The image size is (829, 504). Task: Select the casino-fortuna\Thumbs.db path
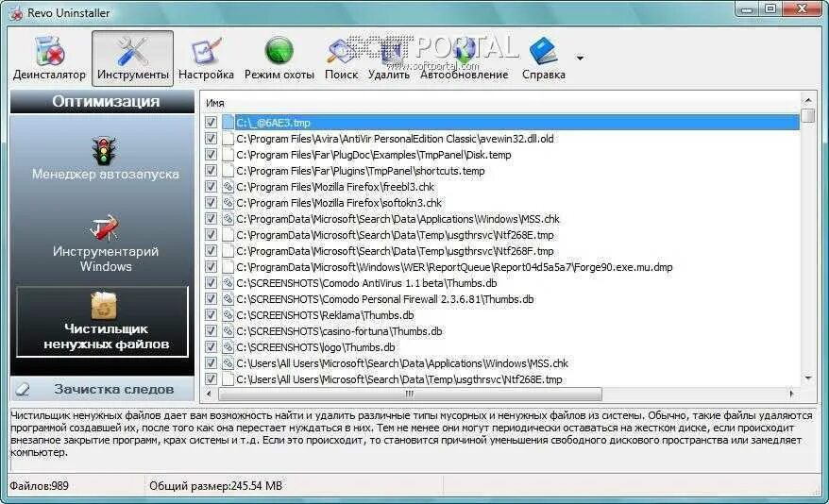(339, 331)
